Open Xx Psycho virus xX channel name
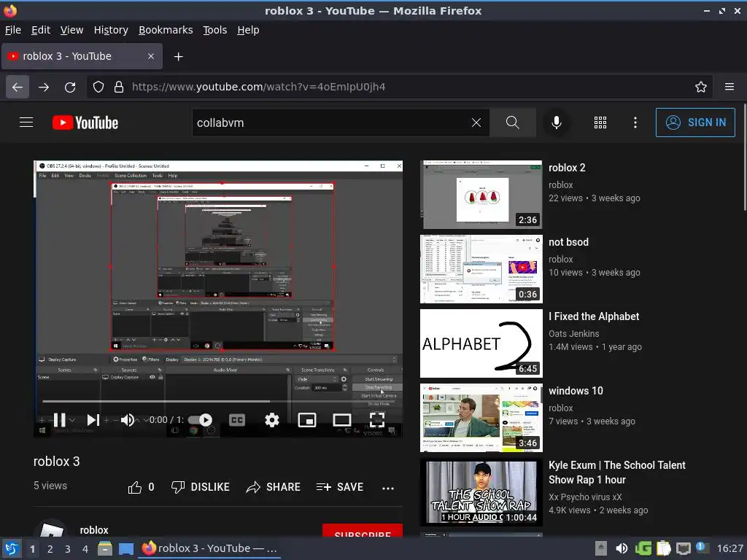 click(x=585, y=497)
